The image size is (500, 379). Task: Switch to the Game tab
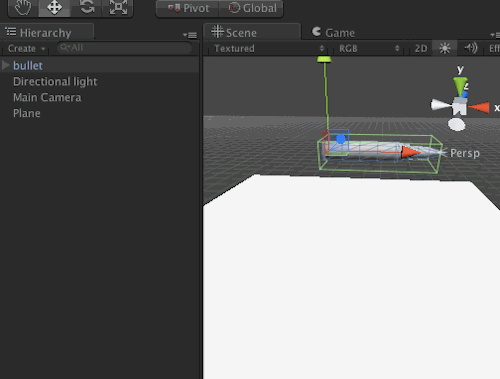click(333, 33)
